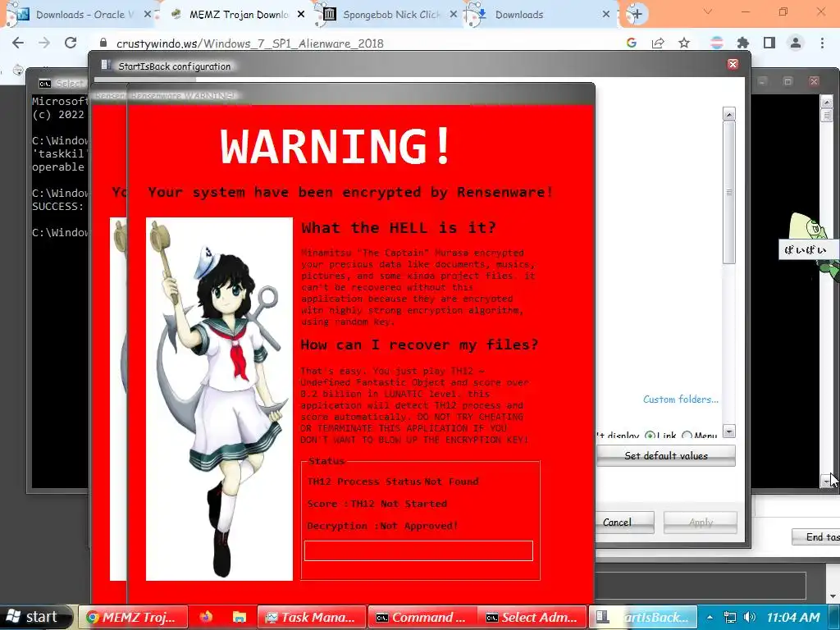840x630 pixels.
Task: Click the lock icon in address bar
Action: tap(104, 43)
